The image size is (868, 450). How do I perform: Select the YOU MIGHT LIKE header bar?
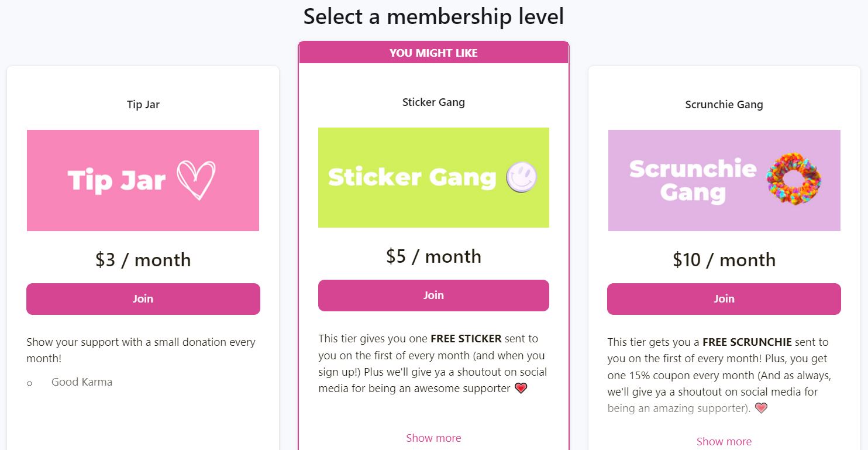[x=433, y=53]
